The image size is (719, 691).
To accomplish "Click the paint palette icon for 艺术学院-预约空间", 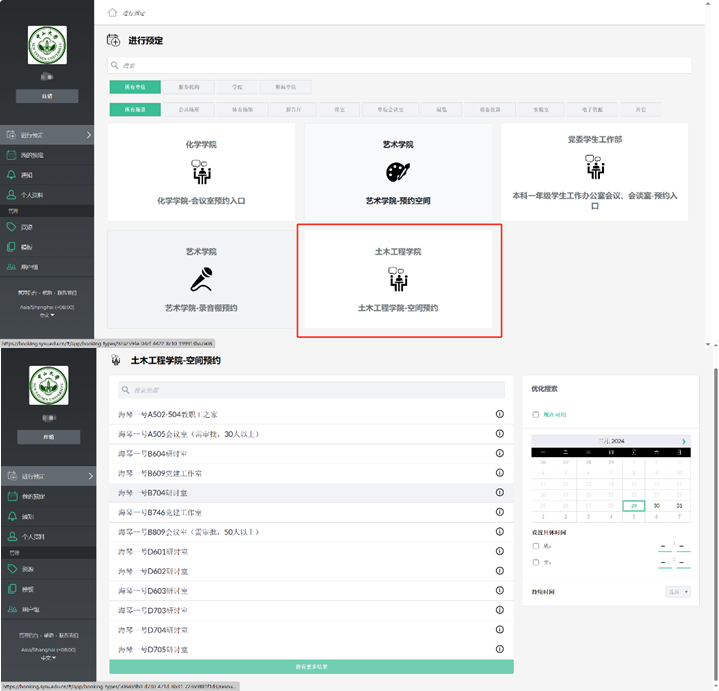I will coord(397,173).
